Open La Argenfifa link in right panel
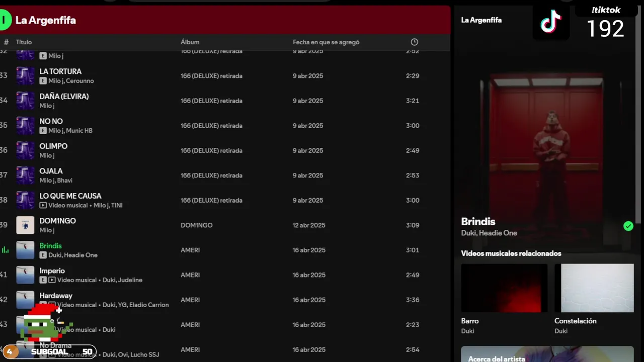This screenshot has width=644, height=362. 481,20
